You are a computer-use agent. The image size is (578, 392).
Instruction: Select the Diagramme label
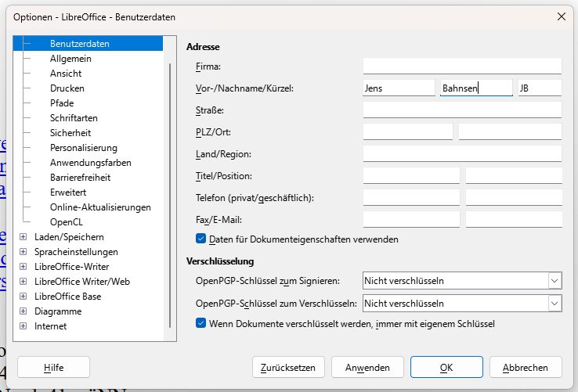58,311
